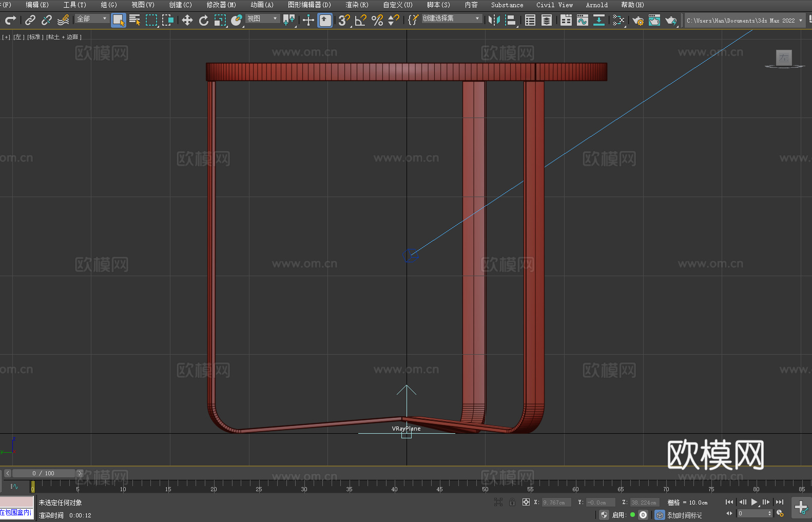
Task: Click 添加时间标记 add time tag
Action: point(684,515)
